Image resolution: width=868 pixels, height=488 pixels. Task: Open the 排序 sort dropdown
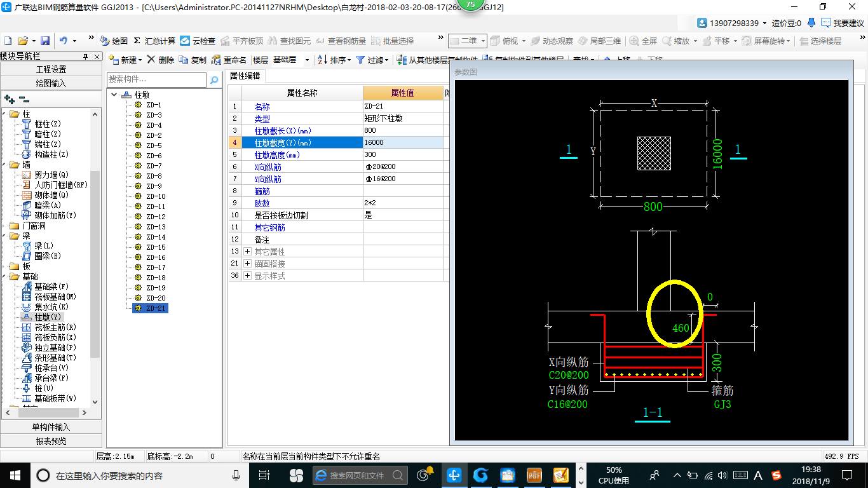click(334, 60)
